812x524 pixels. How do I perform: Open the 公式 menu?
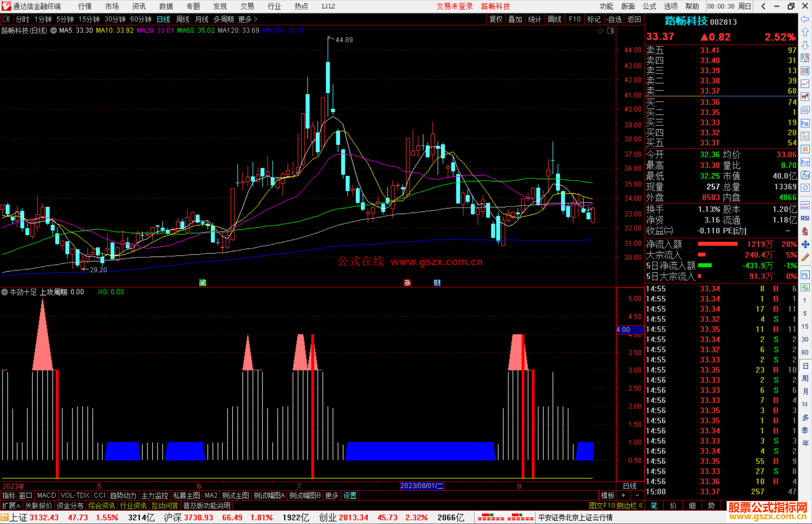[x=649, y=6]
